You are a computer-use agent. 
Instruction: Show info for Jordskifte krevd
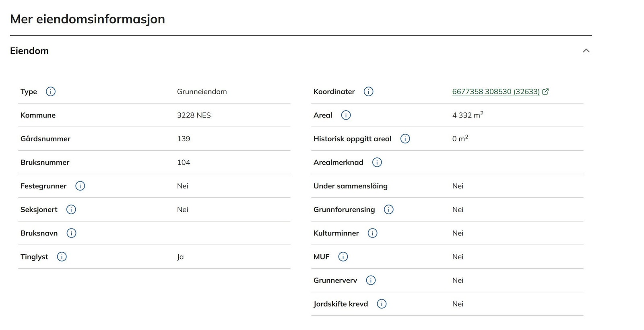click(x=382, y=304)
